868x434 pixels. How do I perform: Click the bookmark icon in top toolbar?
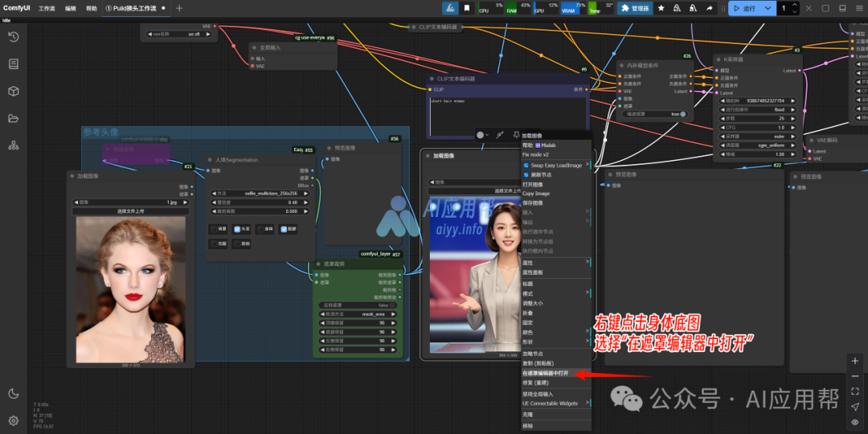tap(467, 8)
